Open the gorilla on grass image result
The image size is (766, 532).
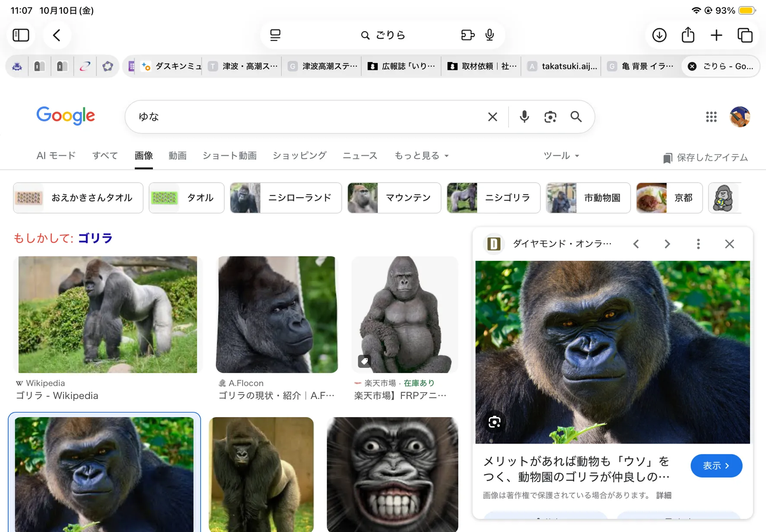coord(261,474)
